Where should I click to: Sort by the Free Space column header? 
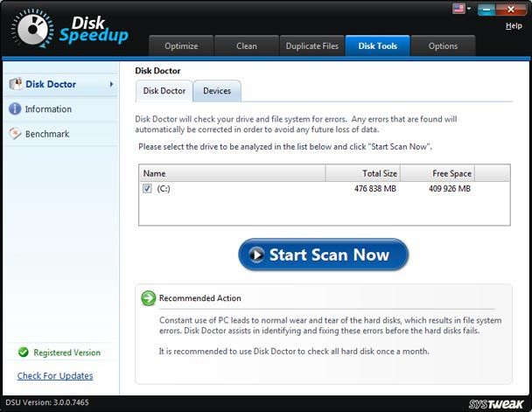click(x=437, y=173)
